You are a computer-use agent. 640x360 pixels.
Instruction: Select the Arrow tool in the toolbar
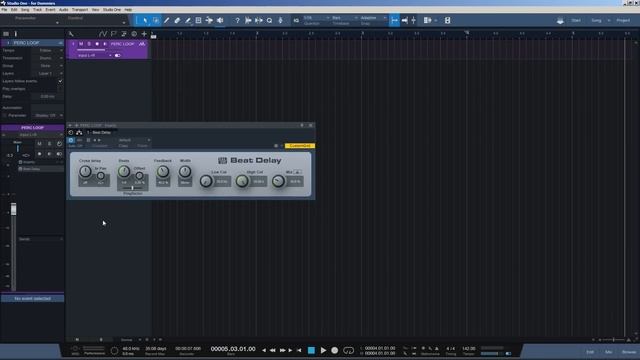145,20
